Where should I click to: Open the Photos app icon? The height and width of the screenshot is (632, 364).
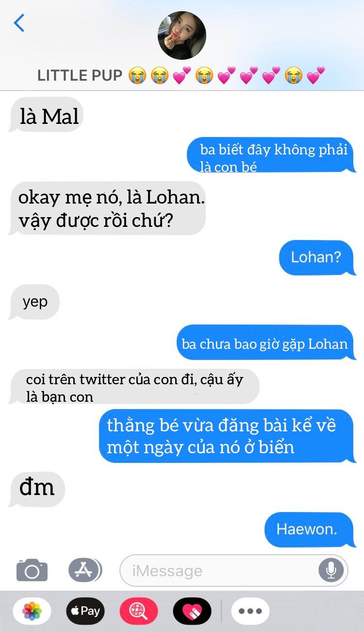pyautogui.click(x=32, y=611)
